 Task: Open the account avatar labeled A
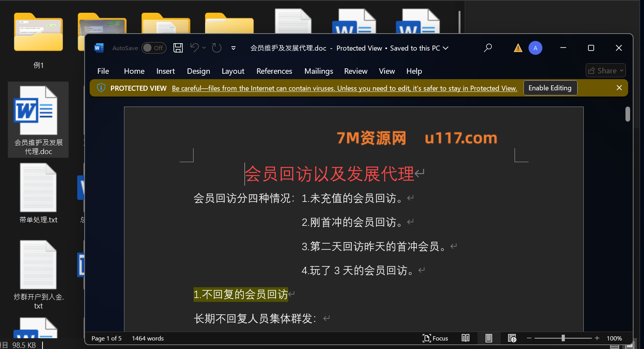click(x=535, y=48)
